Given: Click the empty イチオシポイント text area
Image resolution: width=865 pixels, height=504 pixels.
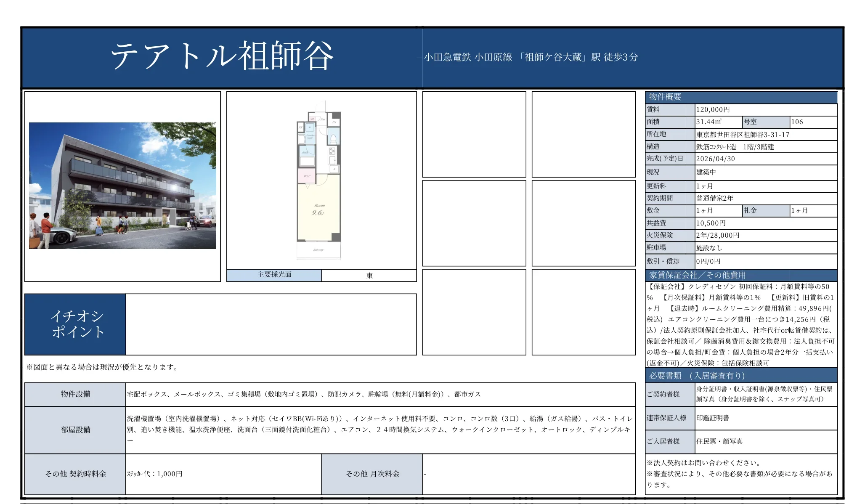Looking at the screenshot, I should (x=271, y=324).
